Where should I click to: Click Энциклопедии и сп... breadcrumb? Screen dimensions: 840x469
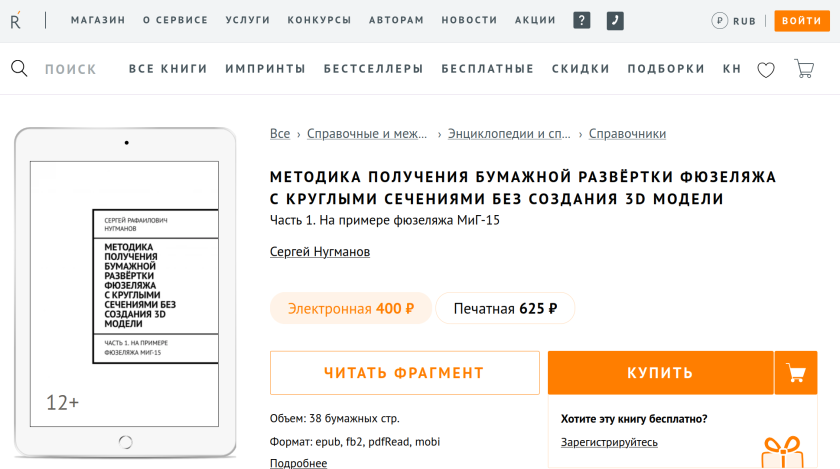pos(509,133)
